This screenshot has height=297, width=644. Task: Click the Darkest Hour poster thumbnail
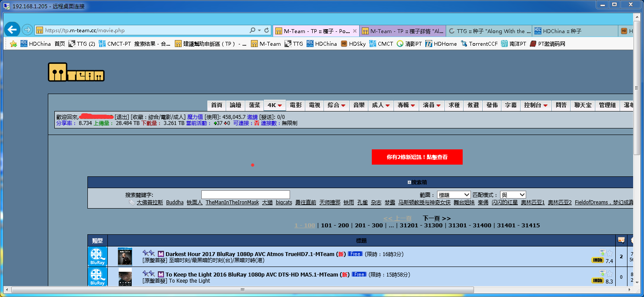point(125,256)
